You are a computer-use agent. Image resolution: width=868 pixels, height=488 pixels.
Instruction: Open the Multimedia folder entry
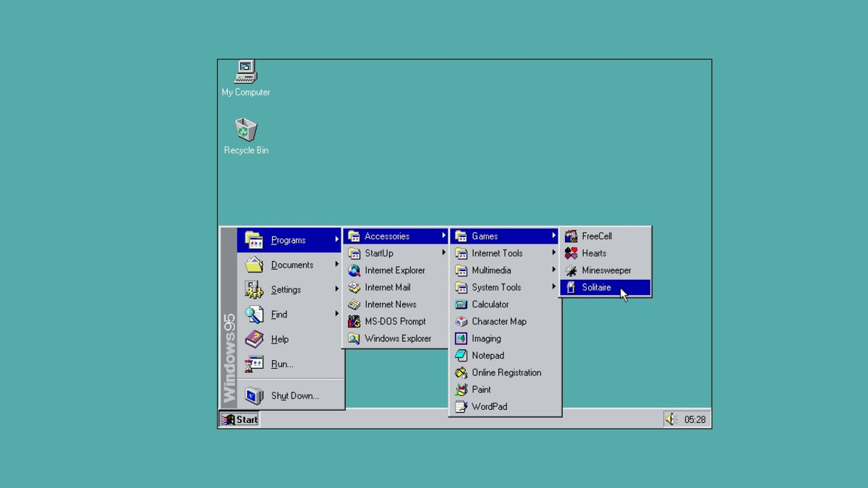click(505, 270)
